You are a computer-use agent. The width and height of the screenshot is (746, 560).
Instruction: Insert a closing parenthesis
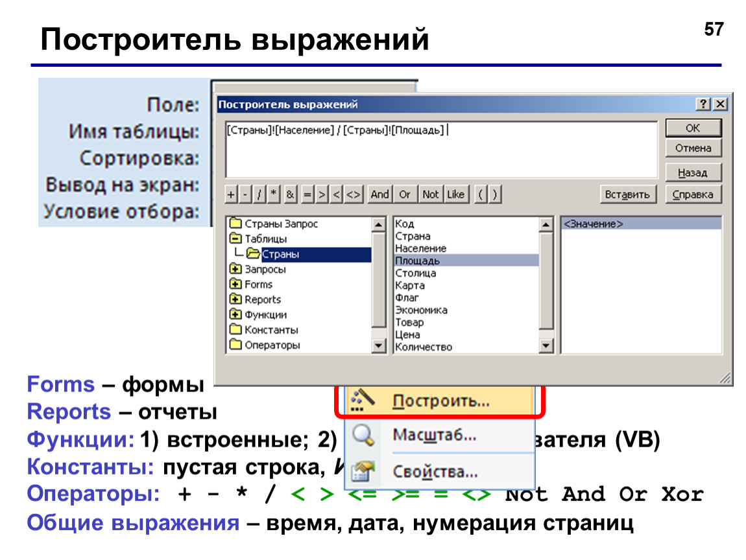coord(495,194)
